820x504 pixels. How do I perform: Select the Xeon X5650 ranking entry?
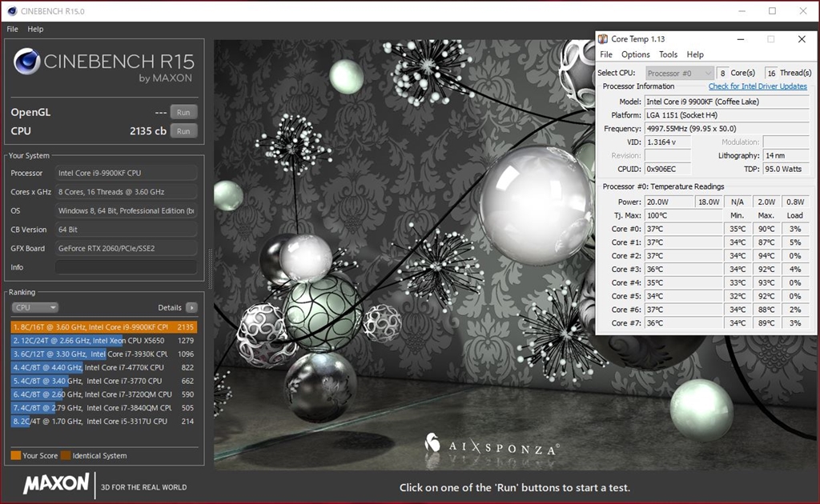click(104, 340)
